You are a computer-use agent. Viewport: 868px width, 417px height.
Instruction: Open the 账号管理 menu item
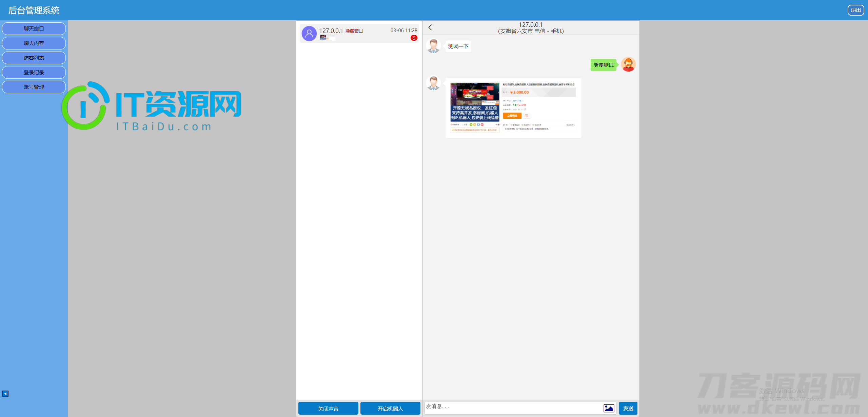coord(34,87)
